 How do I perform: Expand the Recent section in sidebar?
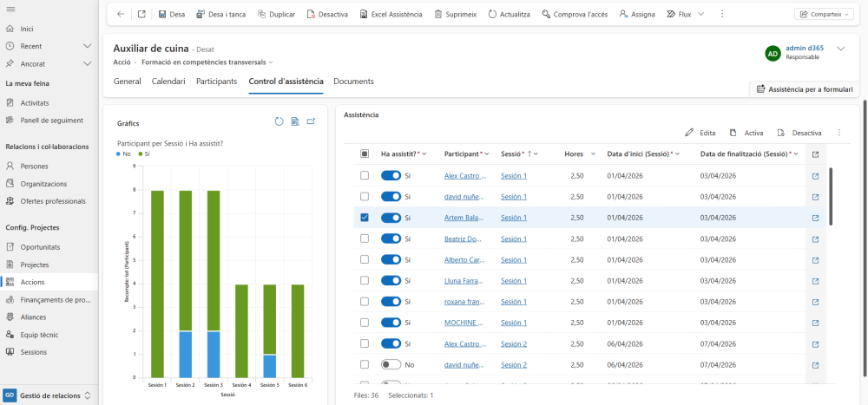pyautogui.click(x=87, y=46)
